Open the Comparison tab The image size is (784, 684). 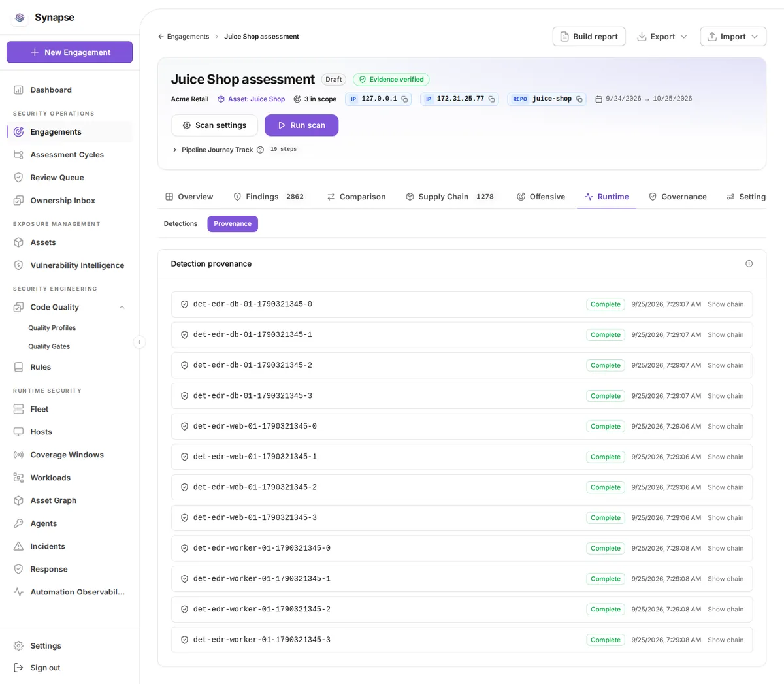(x=356, y=197)
